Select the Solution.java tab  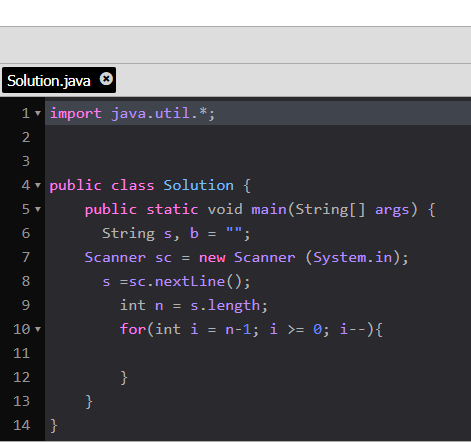(59, 80)
